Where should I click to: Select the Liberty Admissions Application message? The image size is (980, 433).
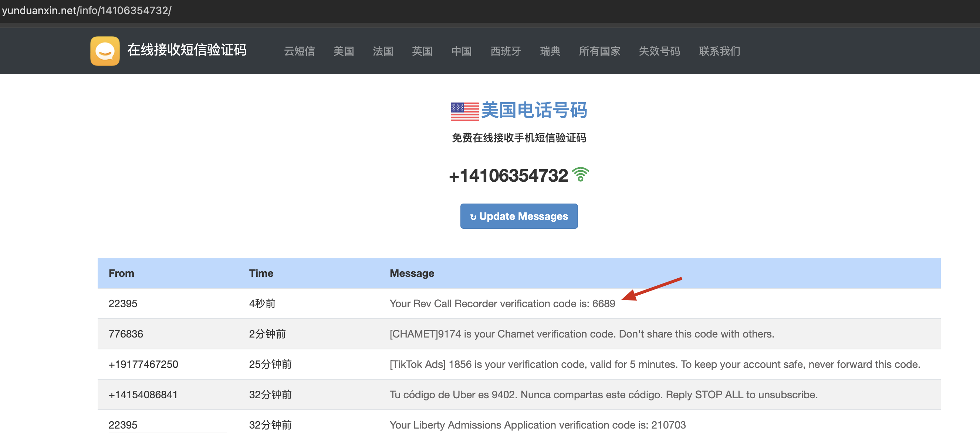[x=538, y=425]
